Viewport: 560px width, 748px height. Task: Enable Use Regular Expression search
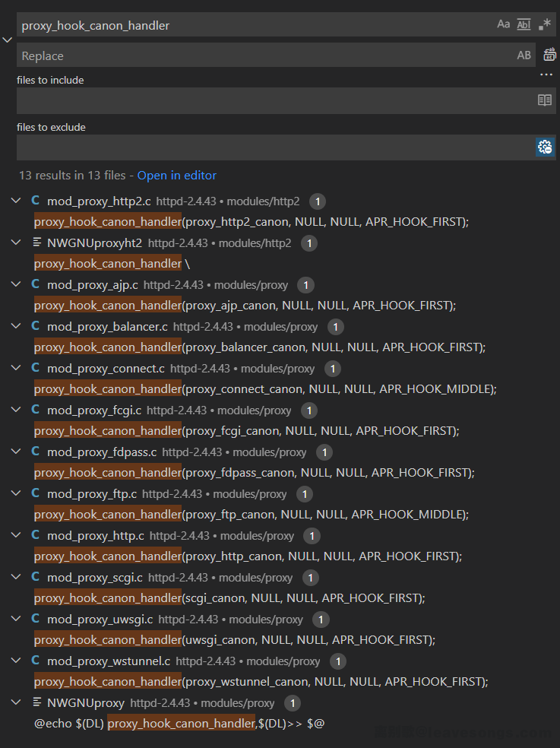(544, 24)
